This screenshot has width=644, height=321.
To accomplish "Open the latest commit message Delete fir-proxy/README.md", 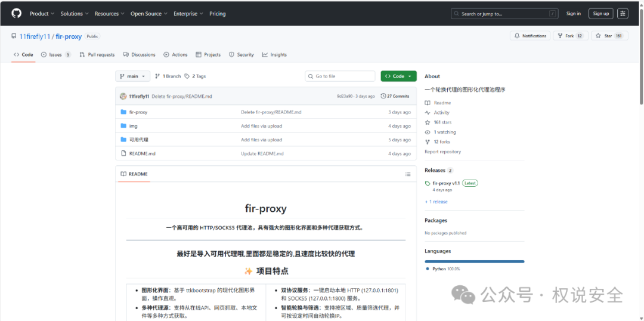I will pos(182,96).
